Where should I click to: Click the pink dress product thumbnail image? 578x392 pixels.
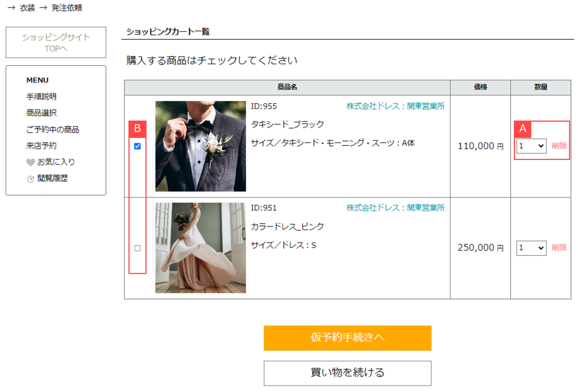tap(199, 248)
